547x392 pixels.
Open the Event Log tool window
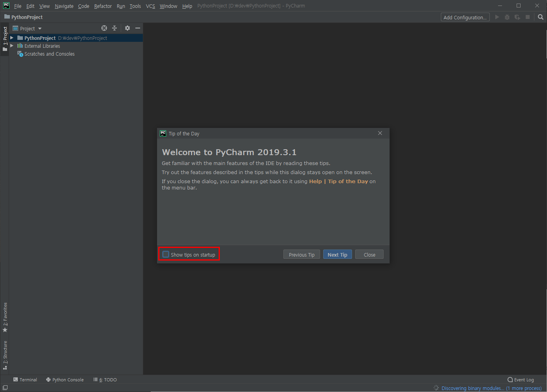coord(521,379)
